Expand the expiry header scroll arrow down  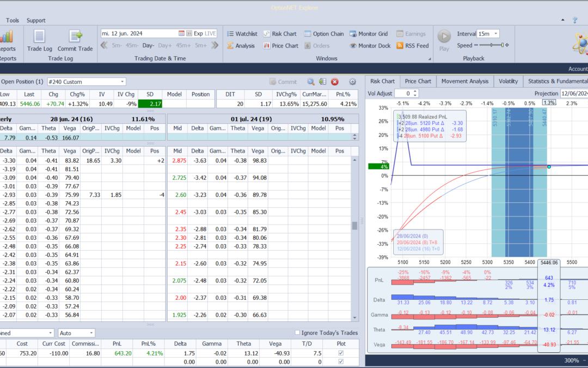pyautogui.click(x=355, y=138)
